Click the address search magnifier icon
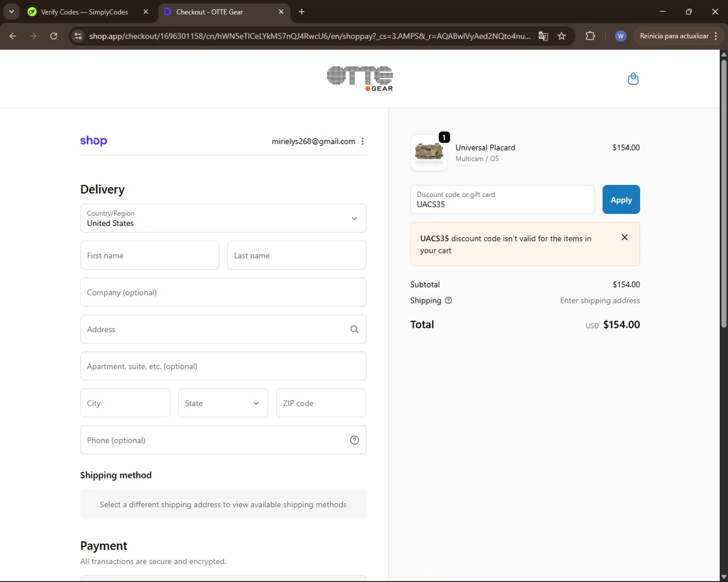Viewport: 728px width, 582px height. point(354,329)
